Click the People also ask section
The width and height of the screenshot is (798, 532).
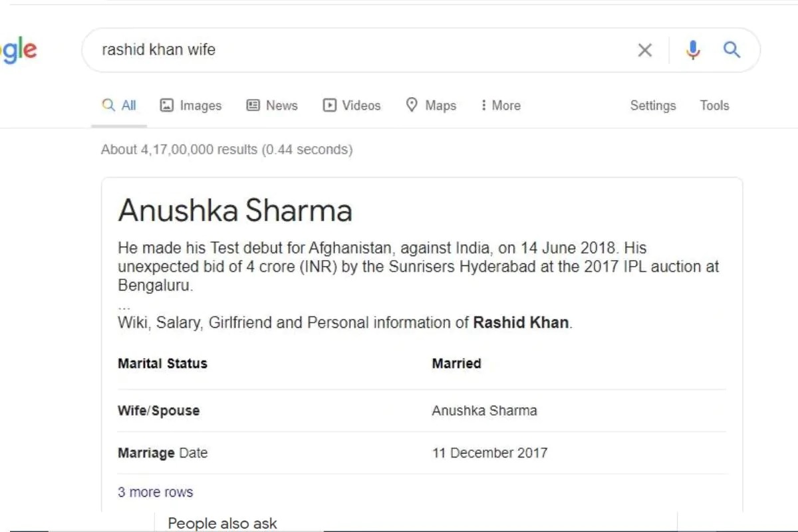click(x=222, y=523)
